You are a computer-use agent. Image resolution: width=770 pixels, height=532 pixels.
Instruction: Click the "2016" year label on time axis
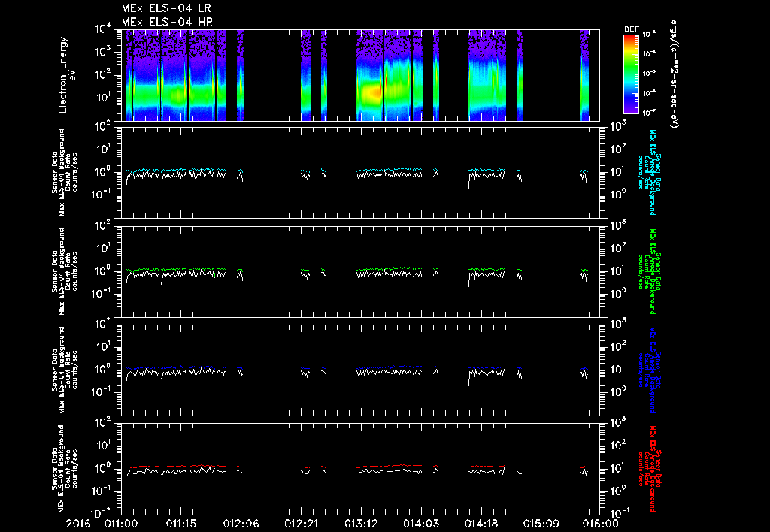78,524
